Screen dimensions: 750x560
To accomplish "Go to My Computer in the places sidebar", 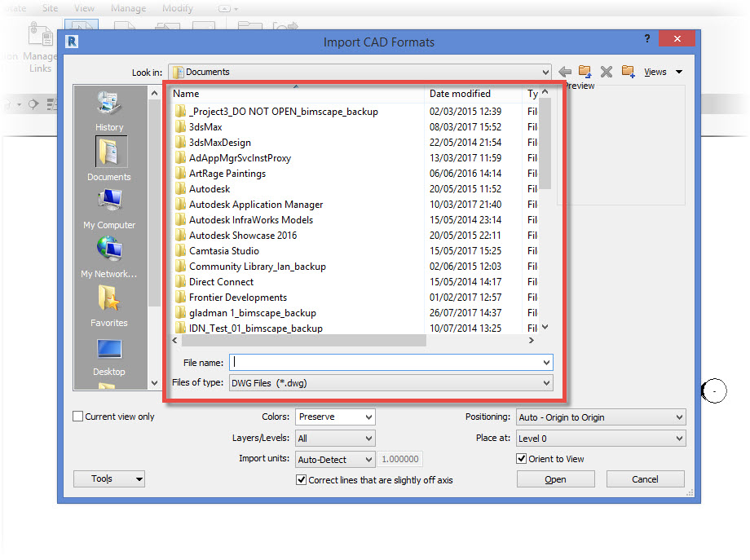I will tap(109, 209).
